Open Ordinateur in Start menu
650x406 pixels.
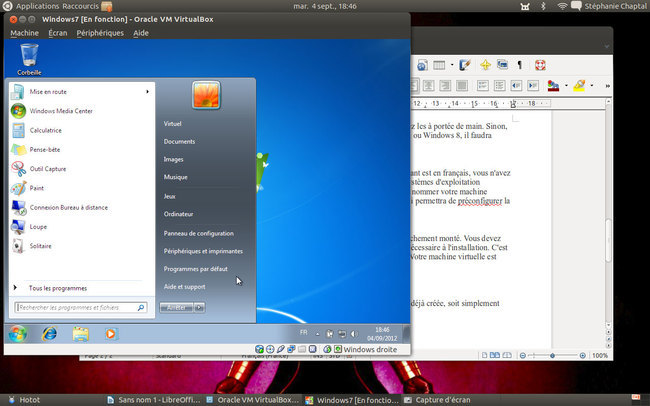[178, 214]
